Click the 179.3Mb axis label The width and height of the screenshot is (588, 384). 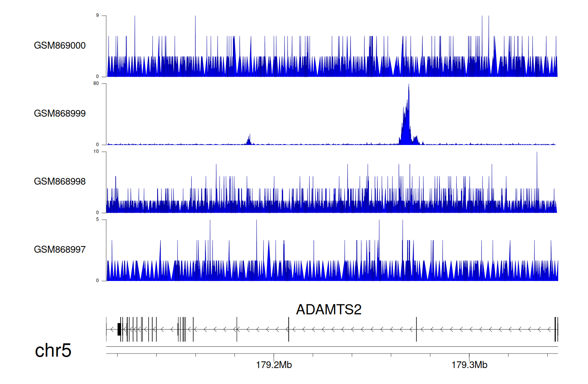pyautogui.click(x=469, y=365)
